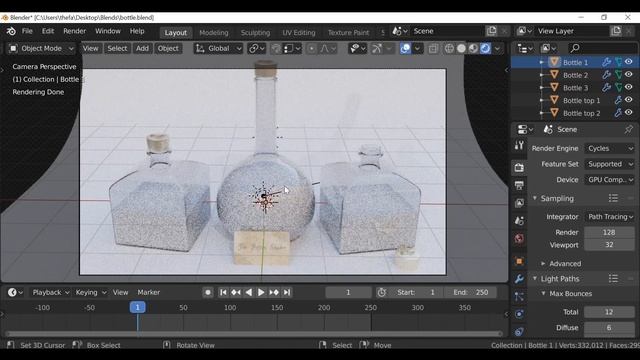Click the Render samples field showing 128
Screen dimensions: 640x360
click(x=609, y=232)
